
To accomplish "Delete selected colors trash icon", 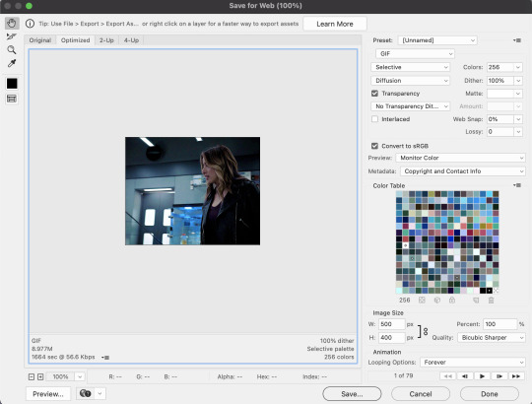I will [491, 300].
